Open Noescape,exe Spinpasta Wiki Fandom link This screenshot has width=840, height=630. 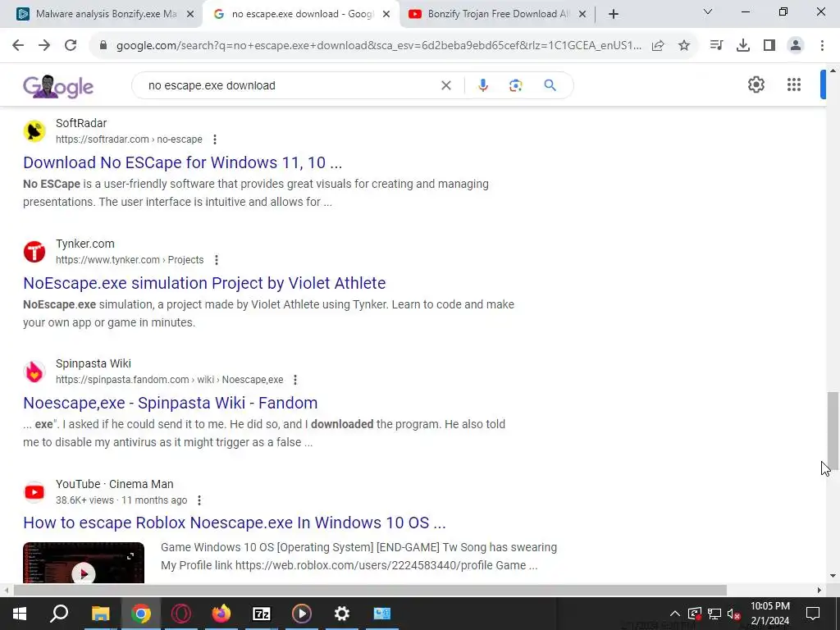coord(171,403)
